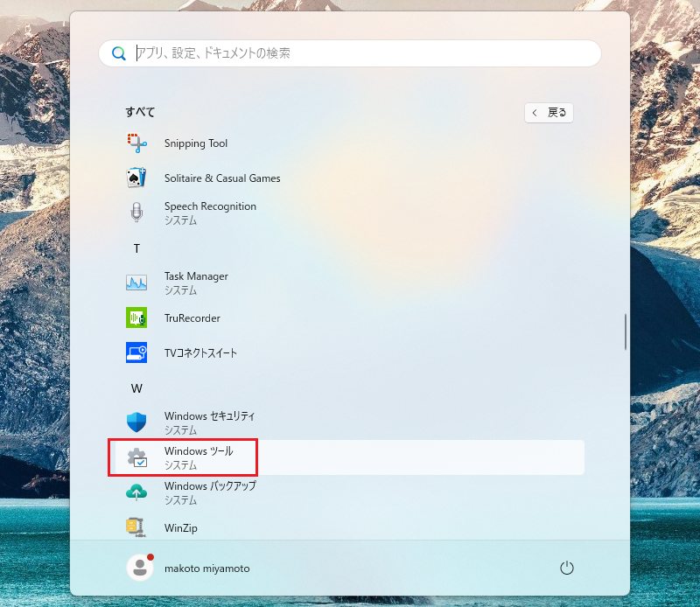Click the app list scrollbar thumb

(x=625, y=331)
